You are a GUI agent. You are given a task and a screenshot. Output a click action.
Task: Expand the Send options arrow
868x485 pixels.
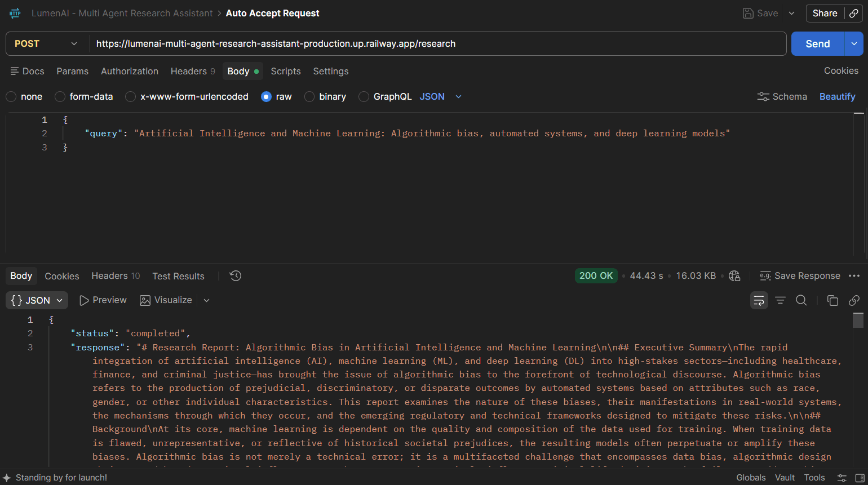[x=854, y=44]
